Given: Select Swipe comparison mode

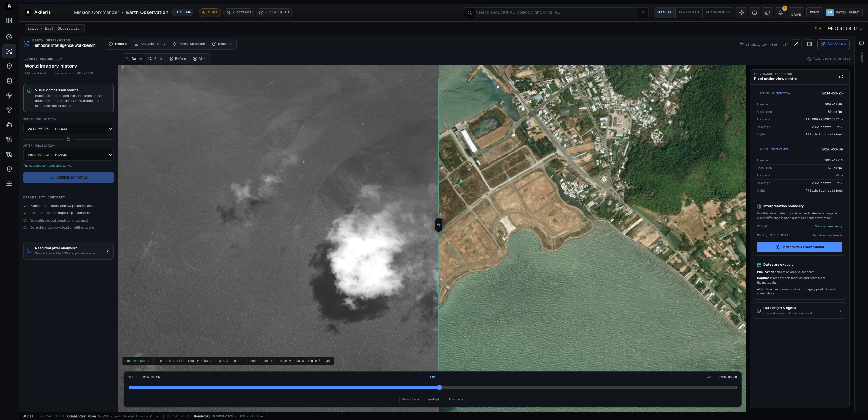Looking at the screenshot, I should [134, 59].
